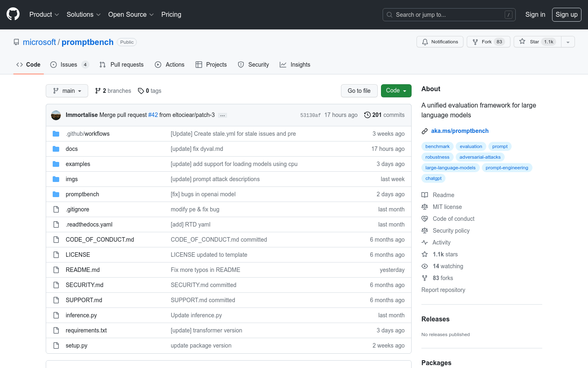This screenshot has height=368, width=588.
Task: Open the Security tab
Action: [x=253, y=64]
